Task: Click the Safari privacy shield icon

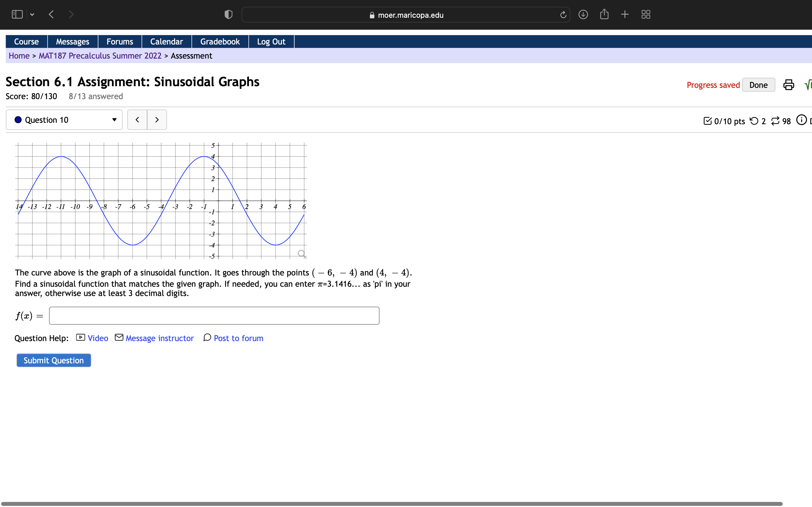Action: 228,15
